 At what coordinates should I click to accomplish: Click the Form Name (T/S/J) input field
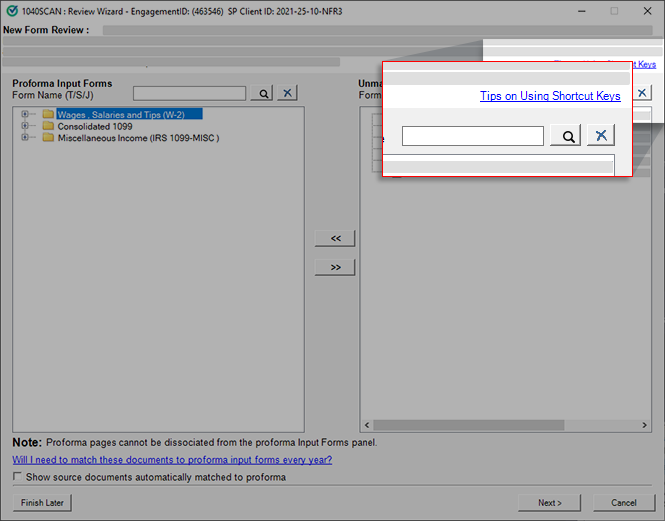point(190,93)
